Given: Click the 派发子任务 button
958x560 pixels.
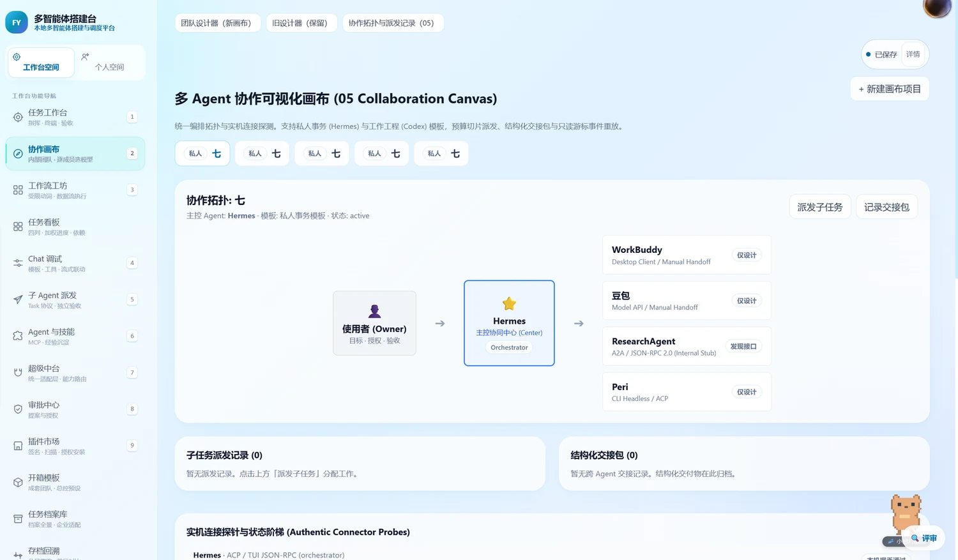Looking at the screenshot, I should pyautogui.click(x=820, y=207).
